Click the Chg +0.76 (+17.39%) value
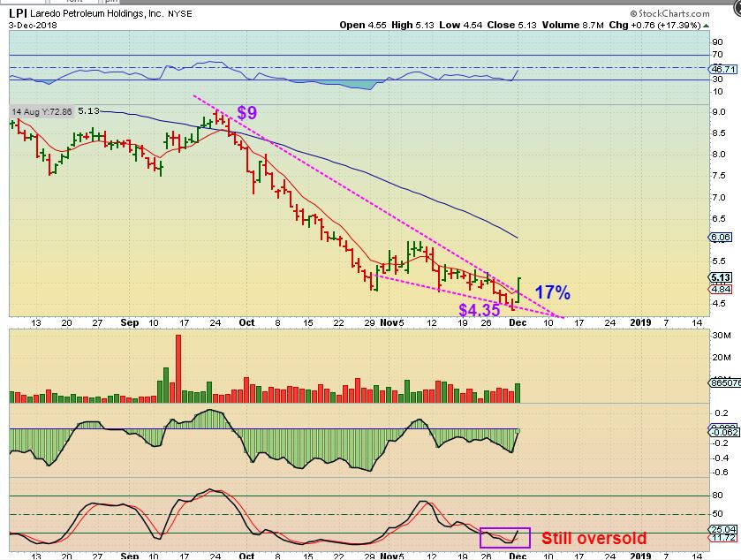The height and width of the screenshot is (560, 741). [654, 25]
